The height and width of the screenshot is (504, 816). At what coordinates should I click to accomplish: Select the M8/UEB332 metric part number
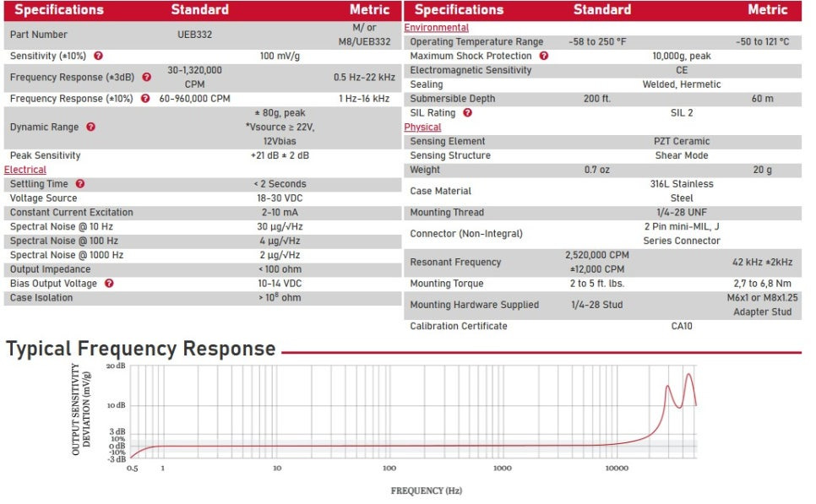pyautogui.click(x=364, y=41)
